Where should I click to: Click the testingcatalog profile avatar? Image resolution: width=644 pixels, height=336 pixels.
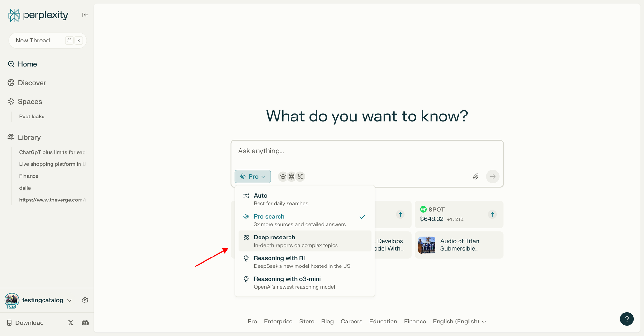pyautogui.click(x=12, y=300)
